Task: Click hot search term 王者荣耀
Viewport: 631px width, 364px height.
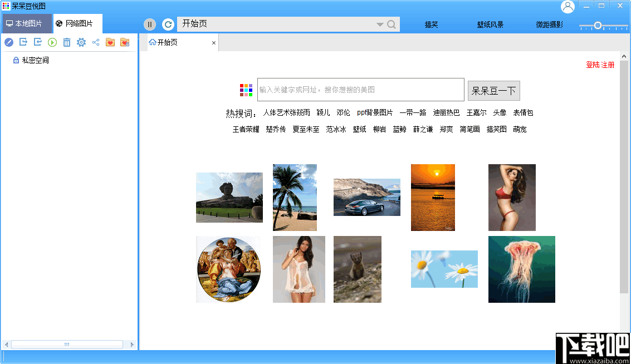Action: (x=246, y=130)
